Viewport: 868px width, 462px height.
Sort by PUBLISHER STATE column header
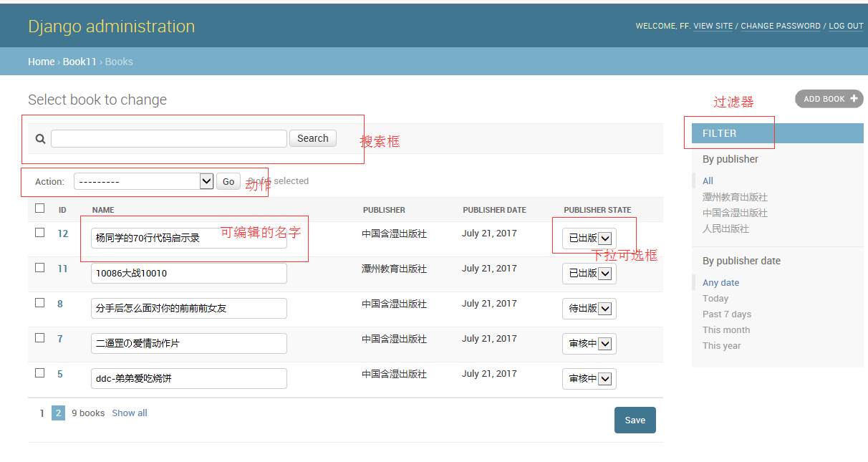pyautogui.click(x=597, y=210)
